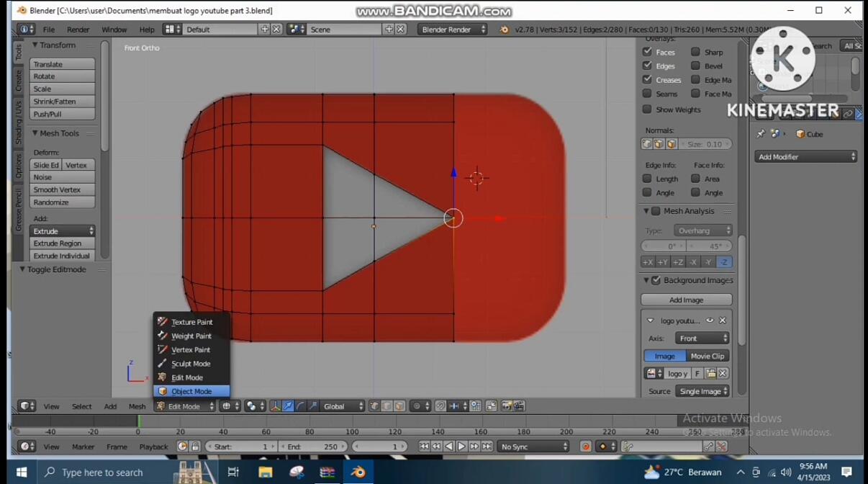Toggle preview range clock icon in timeline
This screenshot has height=484, width=868.
(182, 447)
